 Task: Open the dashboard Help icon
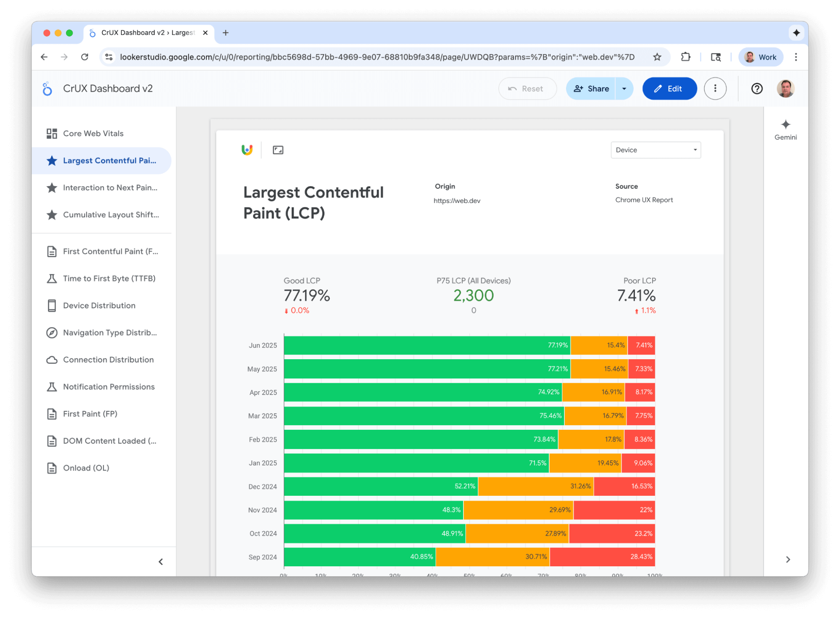pos(756,88)
